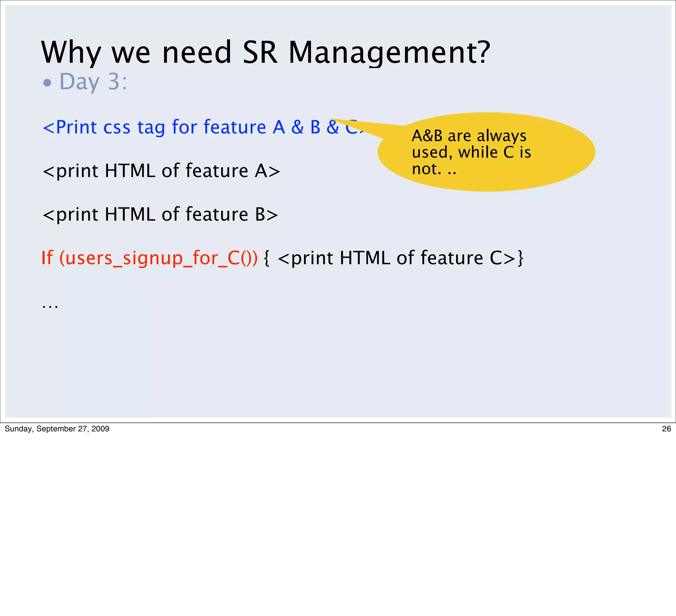Viewport: 676px width, 616px height.
Task: Click "{ <print HTML of feature C>}" text
Action: pos(393,258)
